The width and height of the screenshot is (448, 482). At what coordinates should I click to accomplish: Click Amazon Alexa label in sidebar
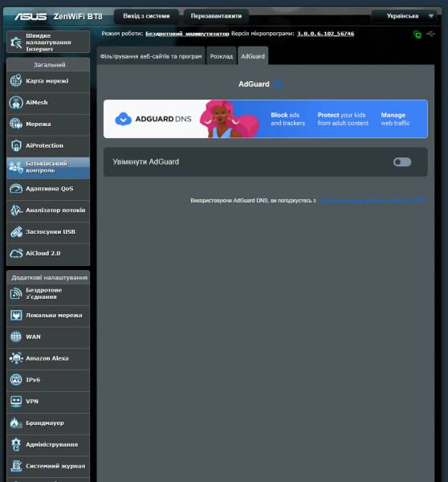coord(47,358)
